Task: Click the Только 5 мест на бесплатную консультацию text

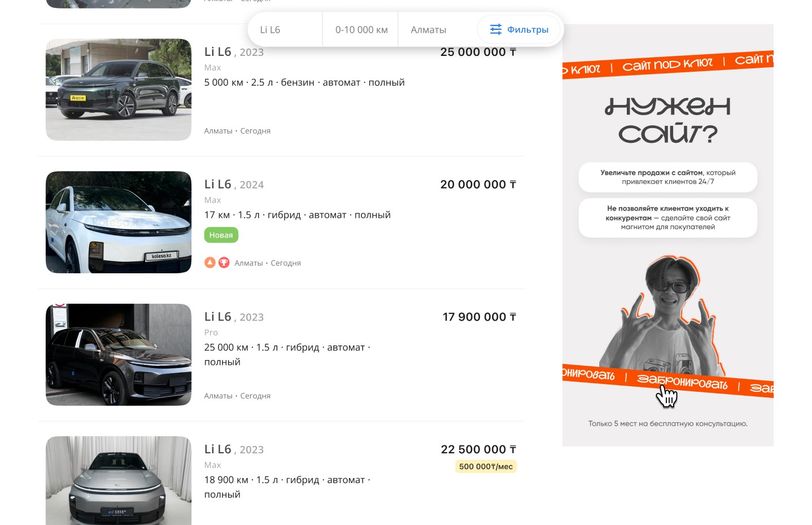Action: (668, 423)
